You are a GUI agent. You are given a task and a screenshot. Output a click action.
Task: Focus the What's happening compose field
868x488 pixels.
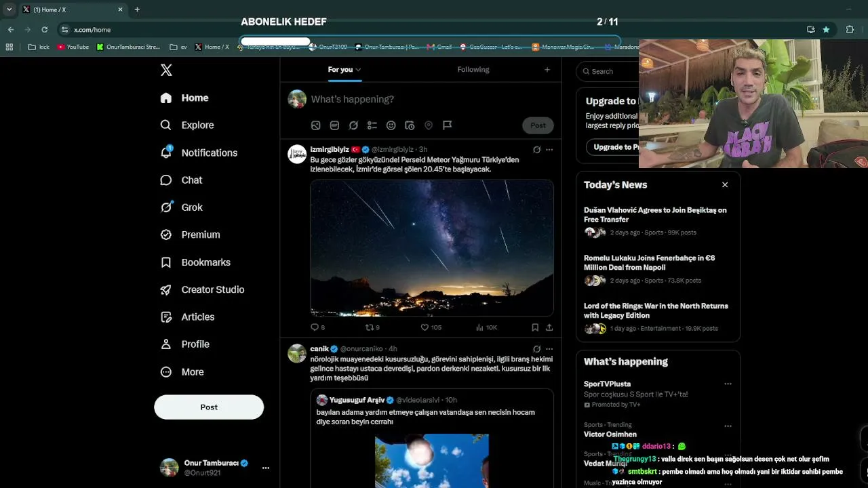click(433, 100)
